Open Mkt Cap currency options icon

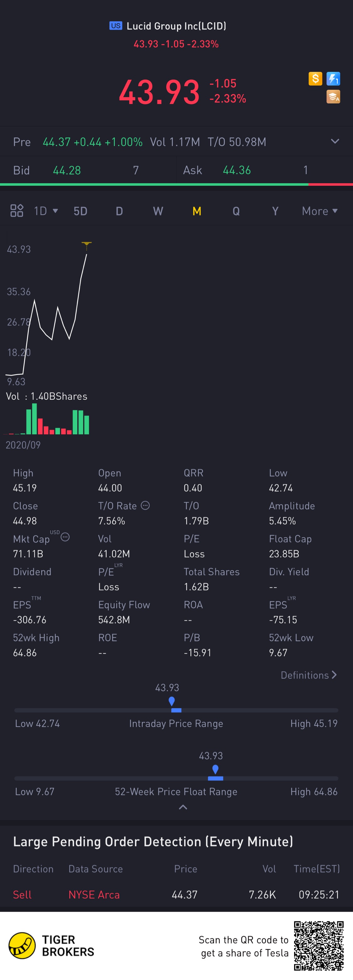[65, 537]
